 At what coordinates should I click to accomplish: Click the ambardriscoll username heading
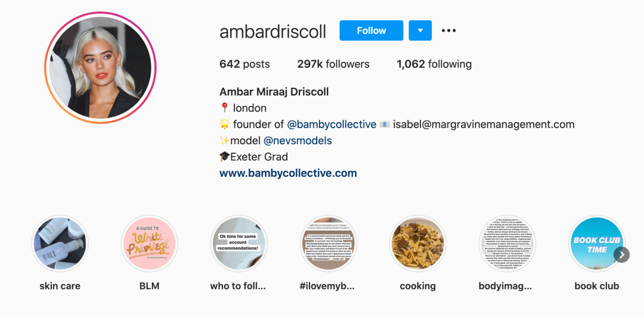coord(273,32)
